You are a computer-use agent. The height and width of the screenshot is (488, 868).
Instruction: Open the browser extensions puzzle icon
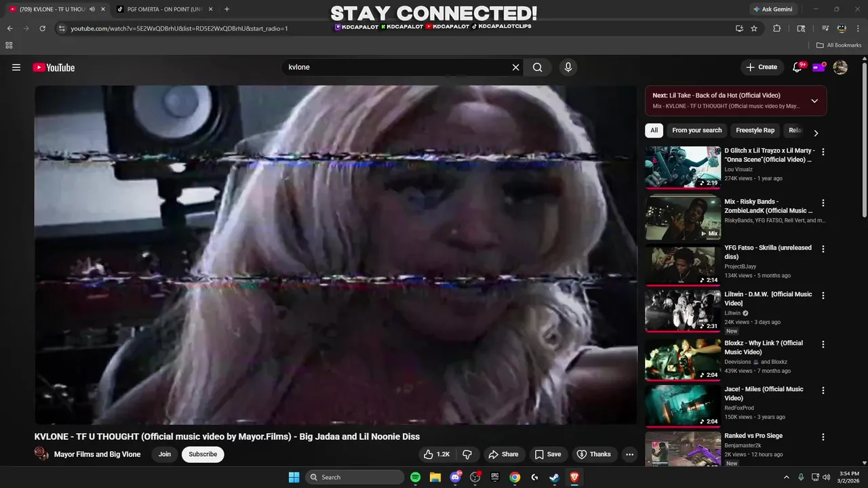coord(777,28)
